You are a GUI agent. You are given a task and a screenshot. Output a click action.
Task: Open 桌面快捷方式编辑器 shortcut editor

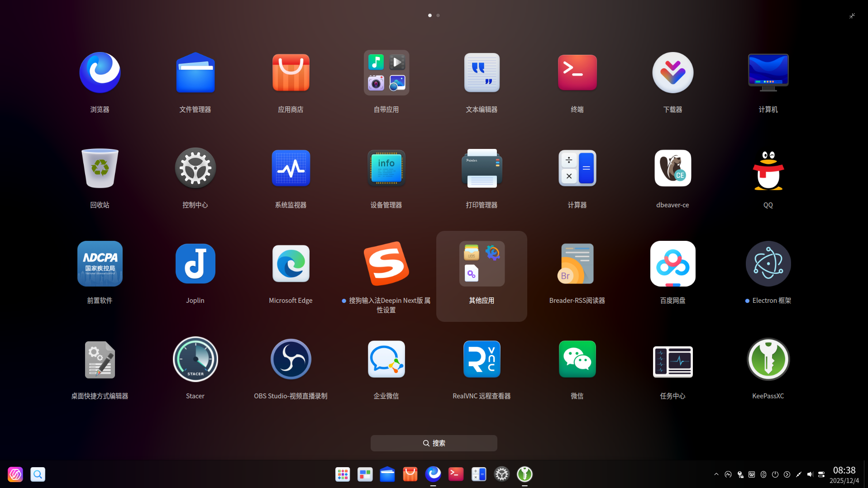(100, 359)
